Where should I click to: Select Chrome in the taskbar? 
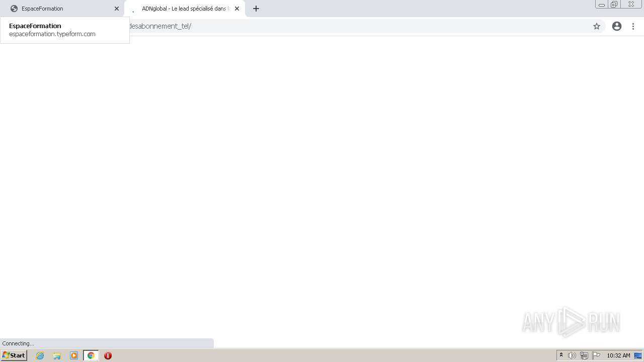[91, 355]
